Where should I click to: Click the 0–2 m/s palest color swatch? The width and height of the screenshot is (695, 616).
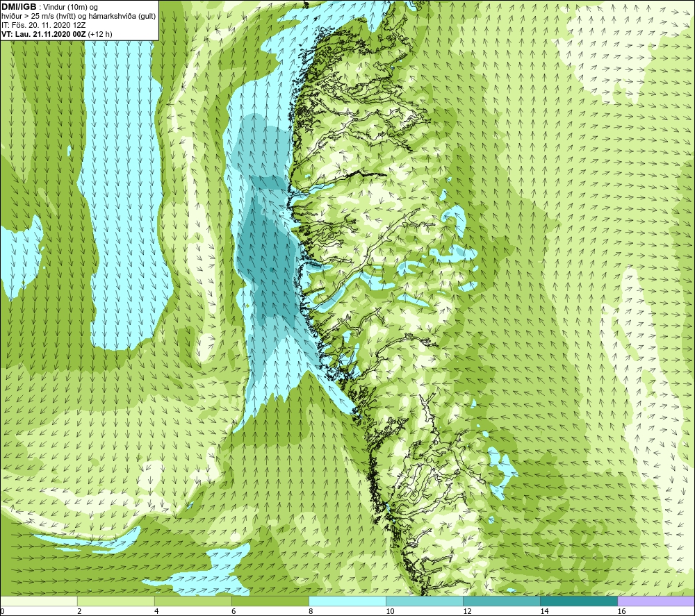click(39, 601)
